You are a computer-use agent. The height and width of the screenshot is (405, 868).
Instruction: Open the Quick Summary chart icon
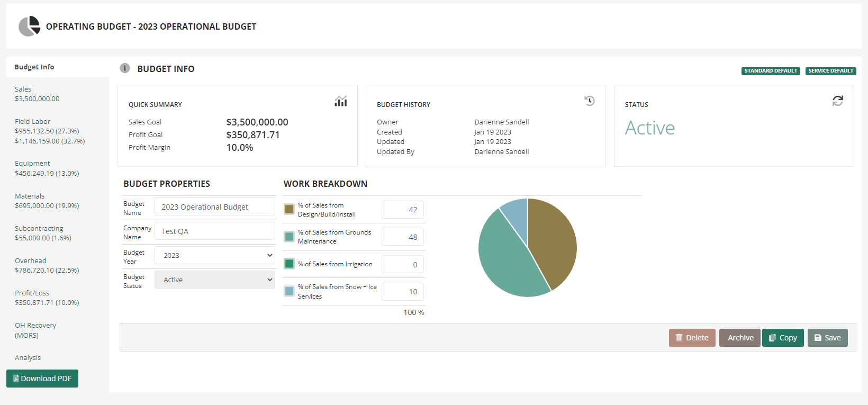(341, 101)
